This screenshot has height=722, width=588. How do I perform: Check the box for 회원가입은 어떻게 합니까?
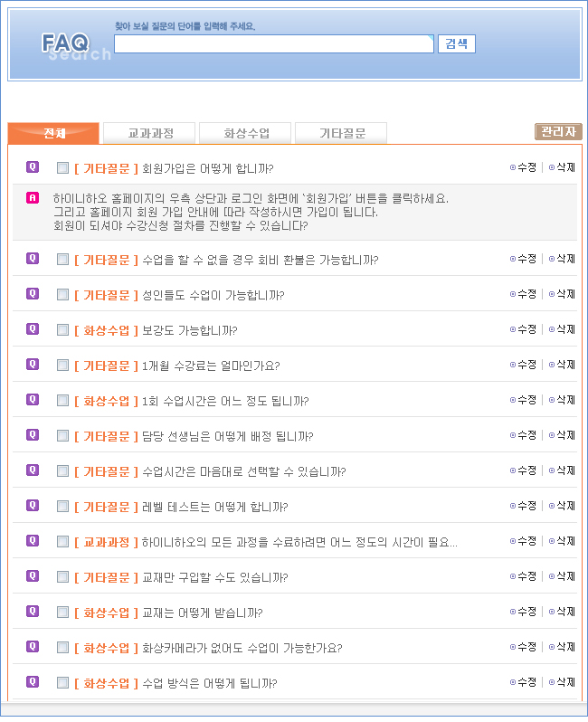[62, 168]
